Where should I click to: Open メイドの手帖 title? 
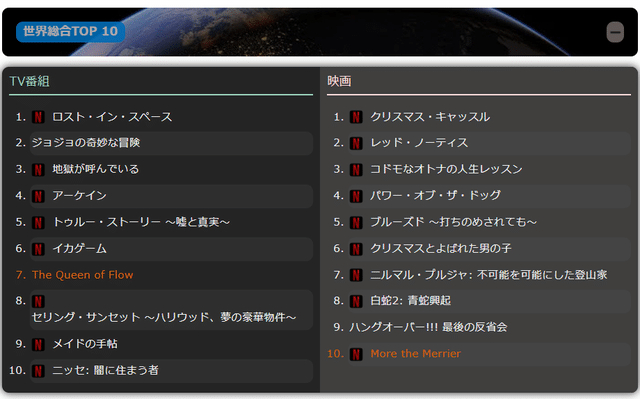click(x=85, y=344)
